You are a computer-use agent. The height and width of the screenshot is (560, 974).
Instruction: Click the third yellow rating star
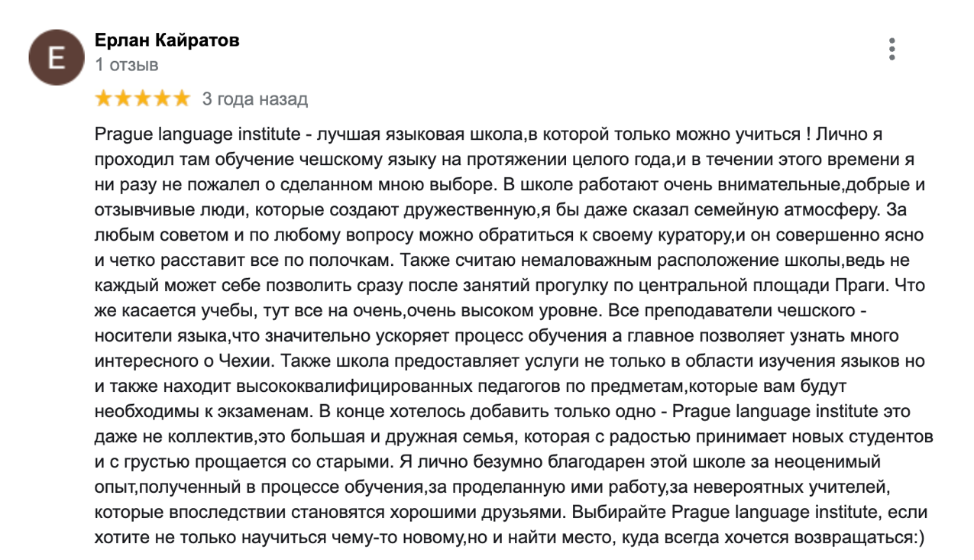(142, 99)
